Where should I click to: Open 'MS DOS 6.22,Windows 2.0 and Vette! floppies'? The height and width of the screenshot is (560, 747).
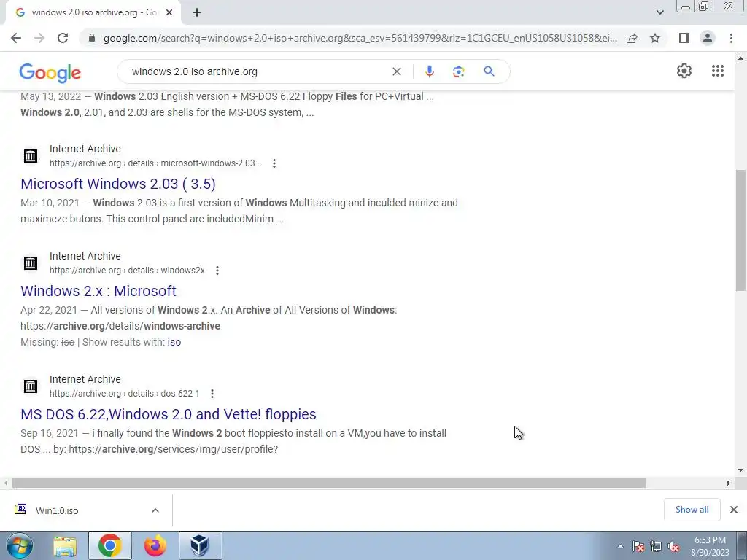tap(169, 414)
